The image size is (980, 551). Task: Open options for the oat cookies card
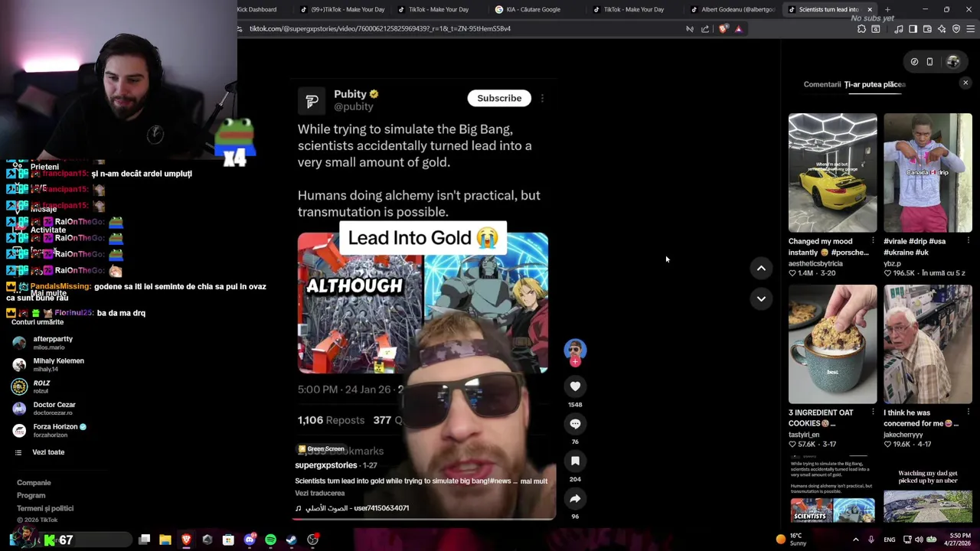[x=873, y=412]
